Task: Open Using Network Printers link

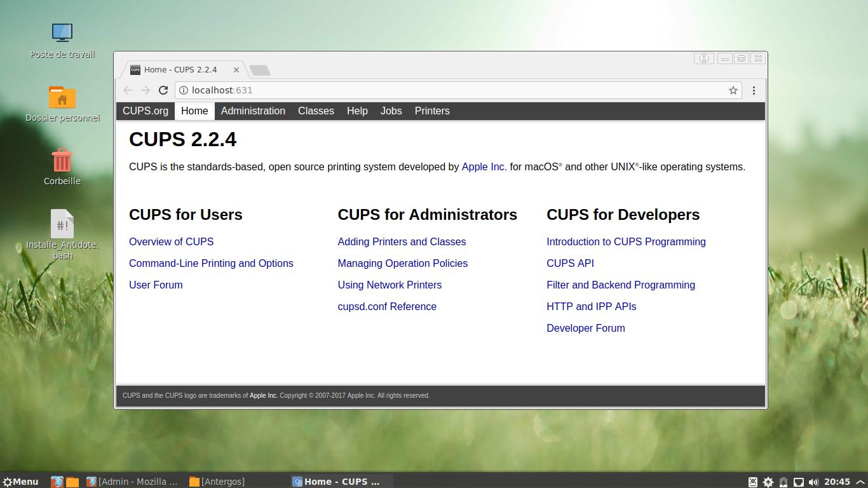Action: (390, 285)
